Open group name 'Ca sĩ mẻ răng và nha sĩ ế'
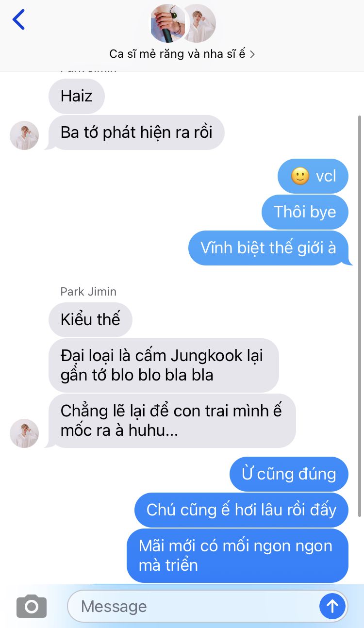The image size is (364, 628). [x=178, y=54]
